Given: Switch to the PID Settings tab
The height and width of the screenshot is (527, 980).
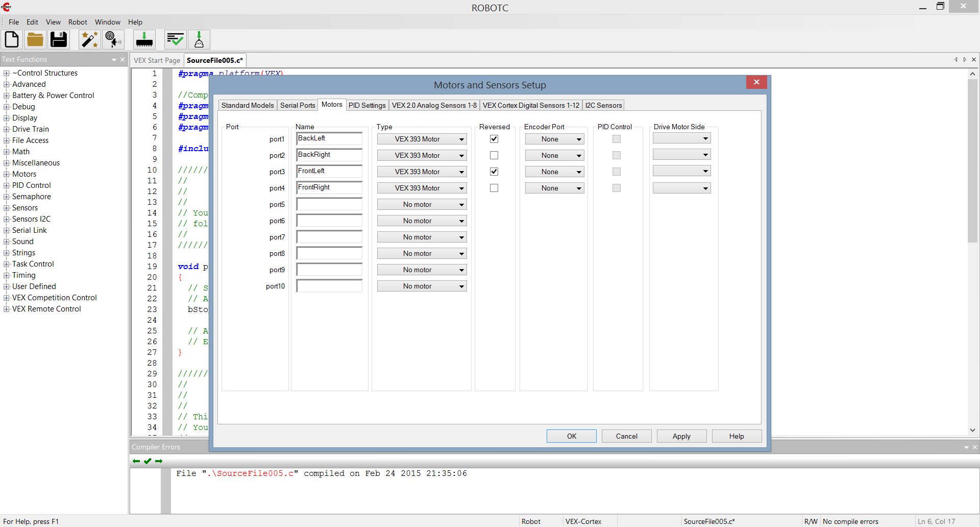Looking at the screenshot, I should coord(367,105).
